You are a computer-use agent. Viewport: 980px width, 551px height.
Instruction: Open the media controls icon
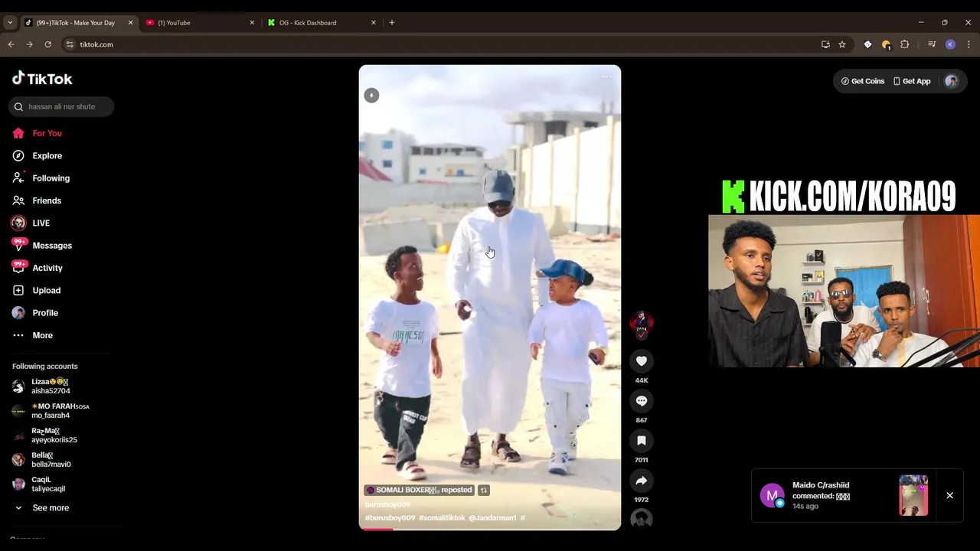(x=932, y=44)
